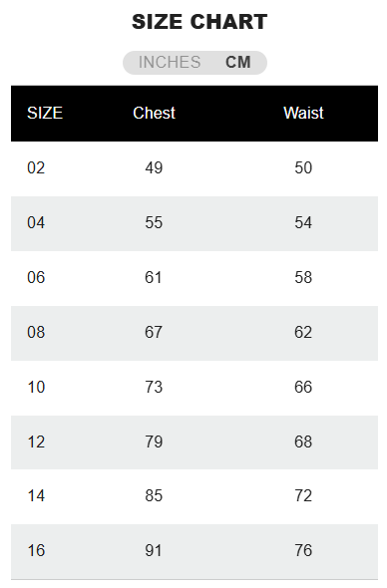Select the size 16 row
Image resolution: width=387 pixels, height=588 pixels.
click(x=194, y=551)
